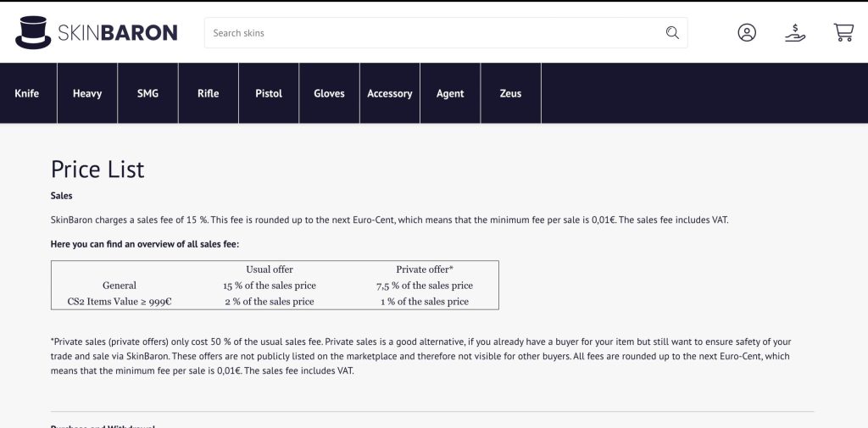Select the Agent category
The width and height of the screenshot is (868, 428).
(450, 93)
